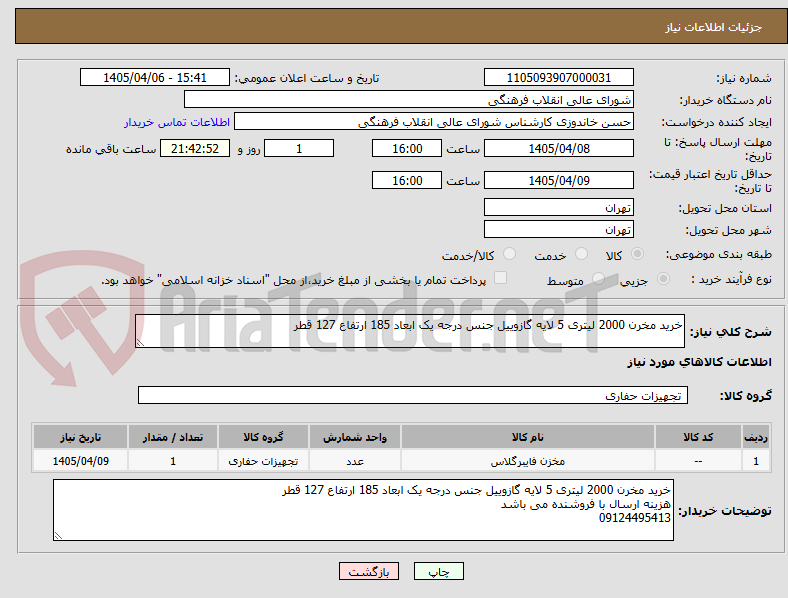
Task: Select the جزیی purchase type radio
Action: pyautogui.click(x=663, y=279)
